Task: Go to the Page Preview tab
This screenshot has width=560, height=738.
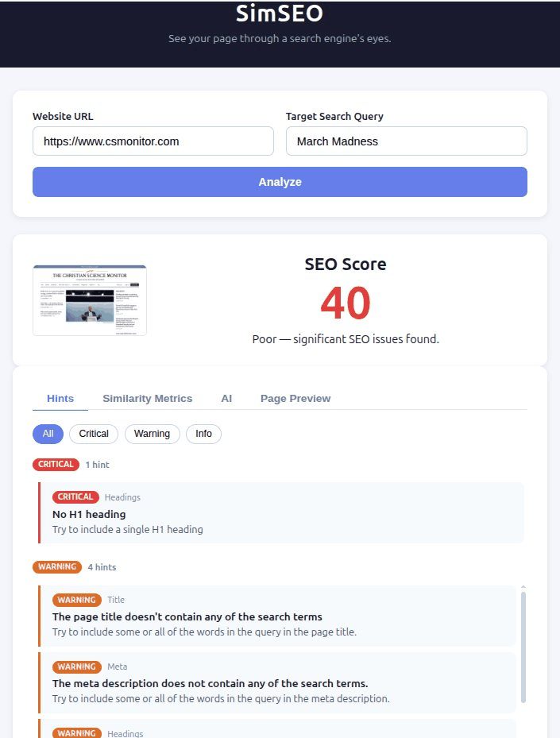Action: coord(295,399)
